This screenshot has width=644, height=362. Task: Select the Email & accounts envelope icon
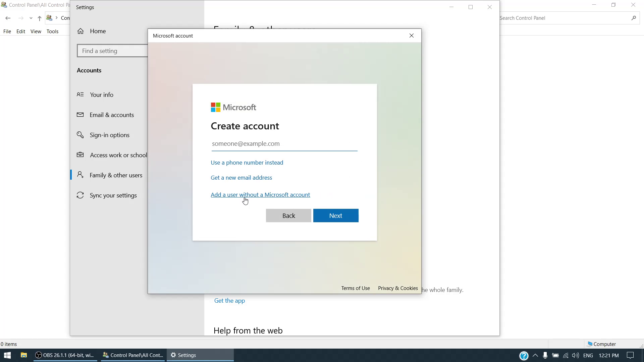80,115
